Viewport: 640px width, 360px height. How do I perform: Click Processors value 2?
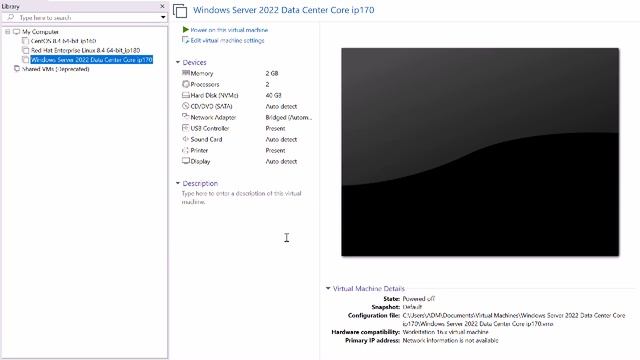click(x=267, y=84)
